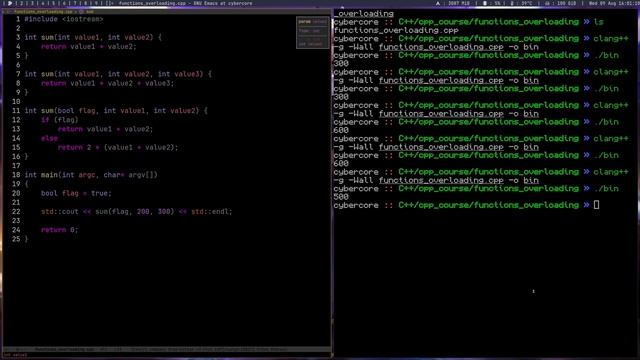Viewport: 640px width, 360px height.
Task: Click the 'else' keyword on line 14
Action: click(x=49, y=138)
